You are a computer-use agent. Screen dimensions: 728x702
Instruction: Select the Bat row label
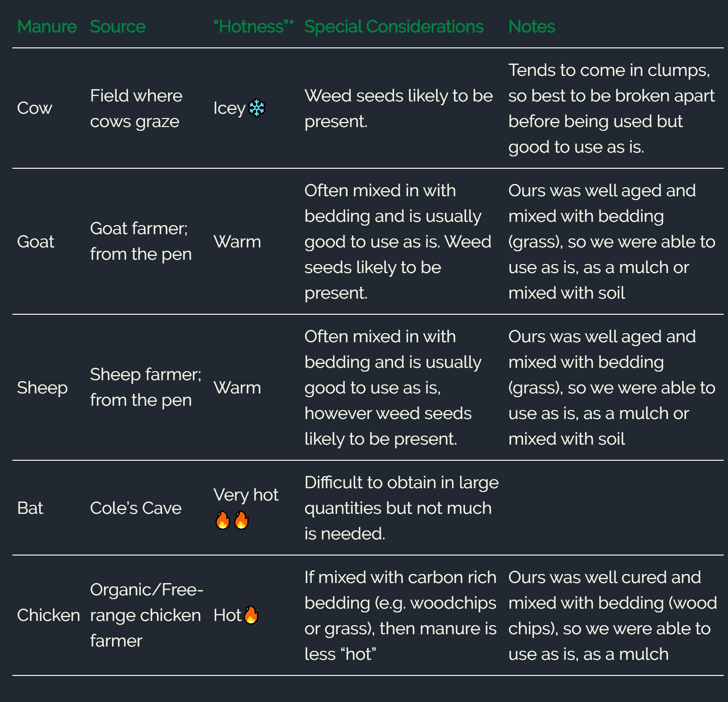tap(30, 508)
